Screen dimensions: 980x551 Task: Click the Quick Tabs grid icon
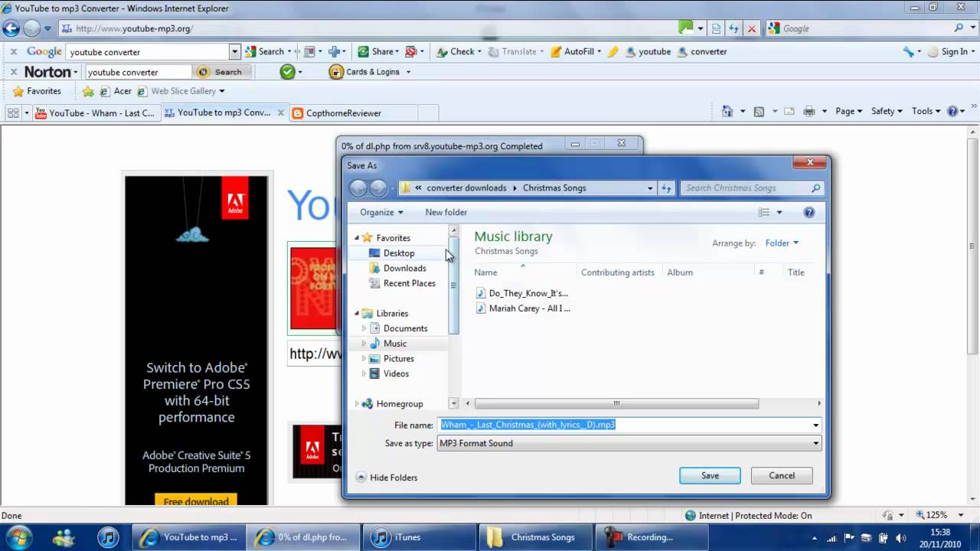(x=13, y=112)
